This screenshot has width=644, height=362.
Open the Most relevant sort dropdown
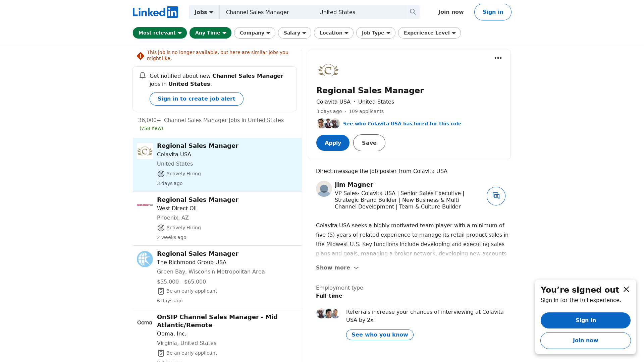pyautogui.click(x=160, y=33)
